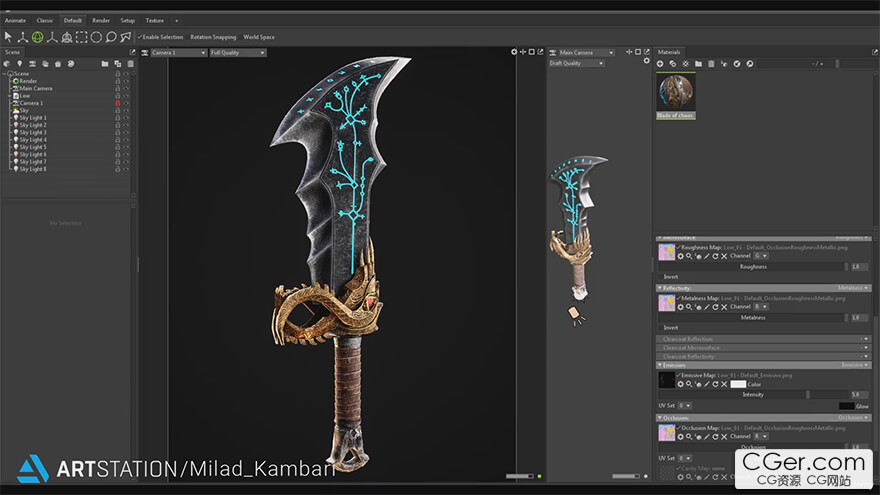The width and height of the screenshot is (880, 495).
Task: Clear the Roughness Map texture
Action: 725,256
